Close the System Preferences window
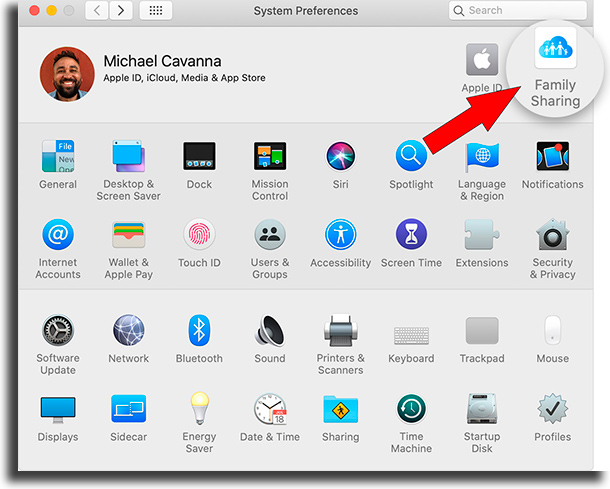This screenshot has width=610, height=489. coord(34,11)
